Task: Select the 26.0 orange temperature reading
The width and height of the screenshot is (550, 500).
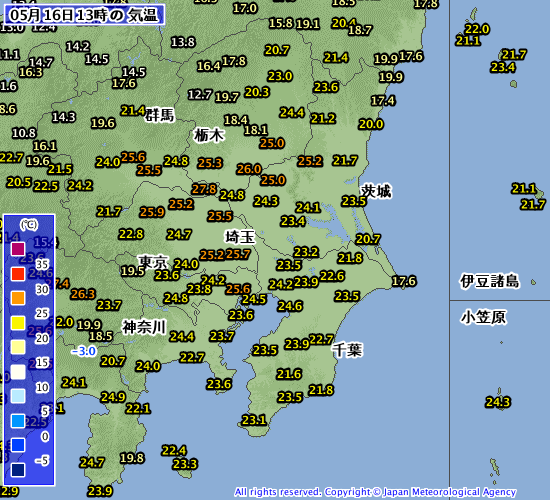Action: (x=249, y=169)
